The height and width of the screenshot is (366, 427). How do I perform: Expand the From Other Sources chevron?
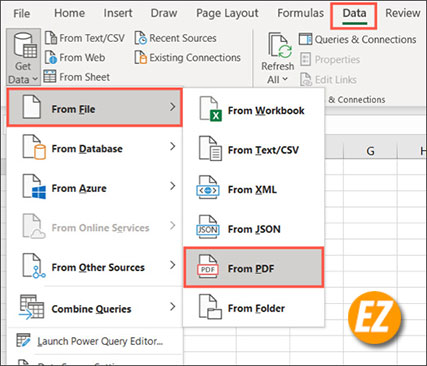pos(172,265)
